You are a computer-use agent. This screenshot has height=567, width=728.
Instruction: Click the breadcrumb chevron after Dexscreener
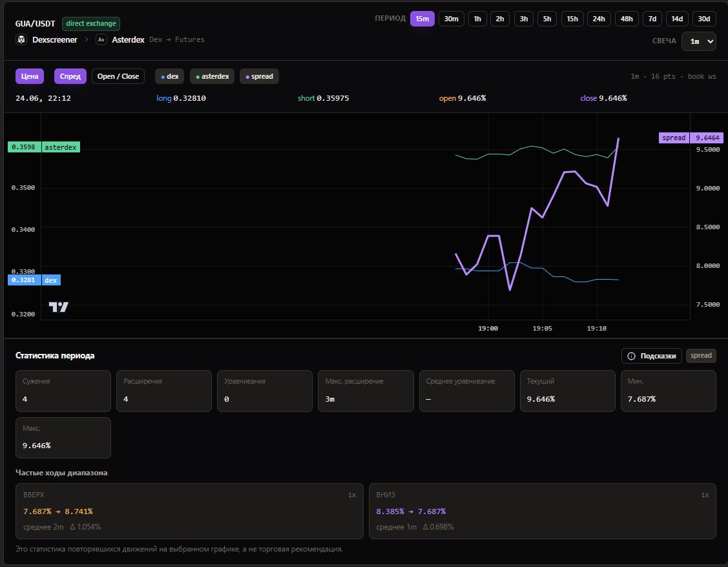[87, 39]
